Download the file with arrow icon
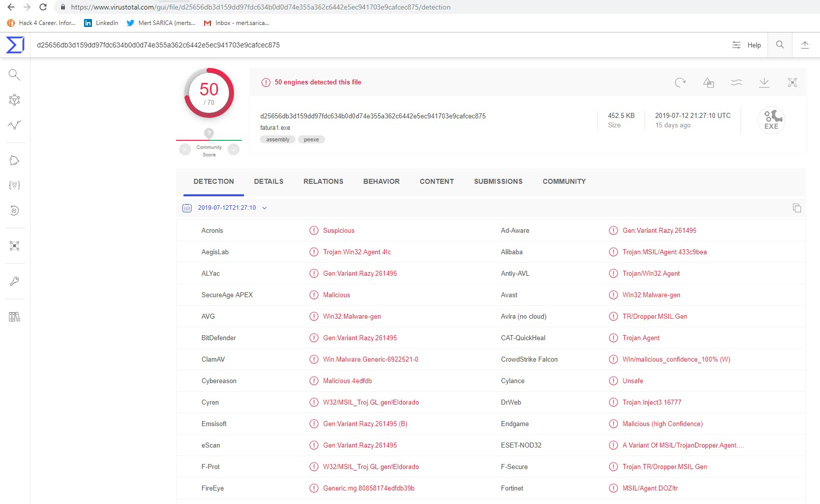Screen dimensions: 820x504 pyautogui.click(x=764, y=82)
